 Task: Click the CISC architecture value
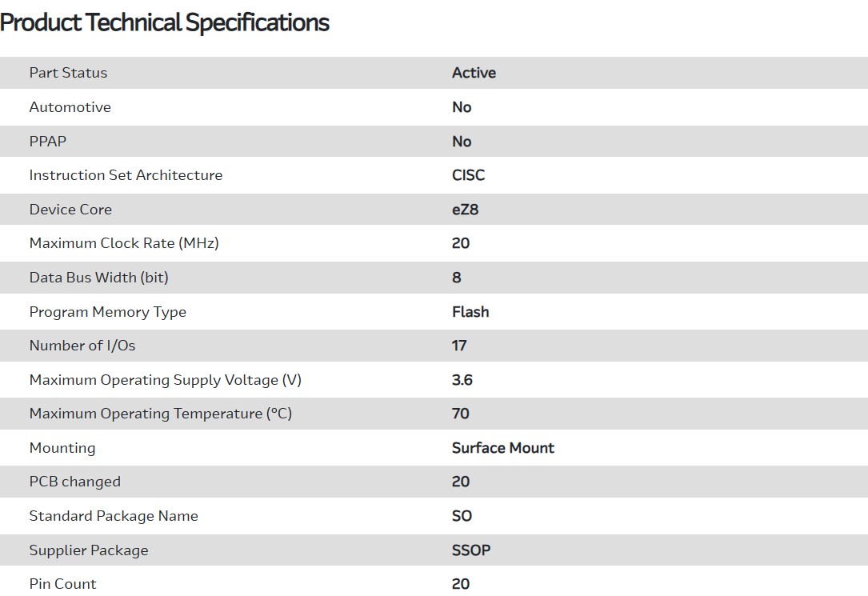[468, 175]
